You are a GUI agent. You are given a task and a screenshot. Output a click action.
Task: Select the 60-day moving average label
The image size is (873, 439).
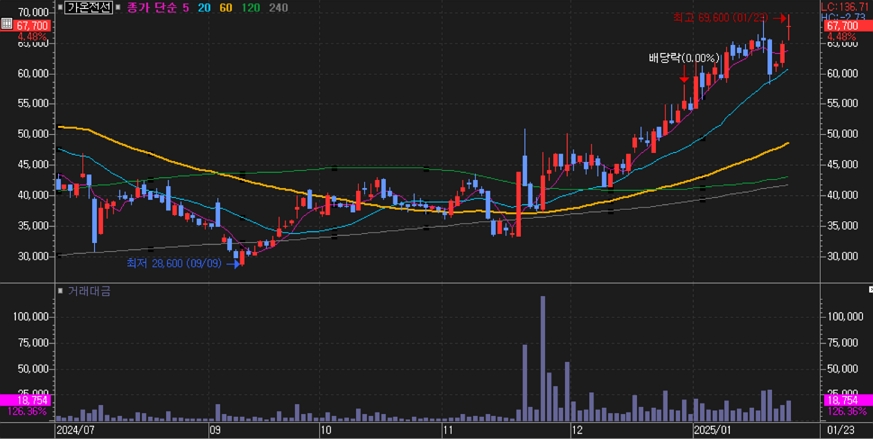pyautogui.click(x=225, y=8)
